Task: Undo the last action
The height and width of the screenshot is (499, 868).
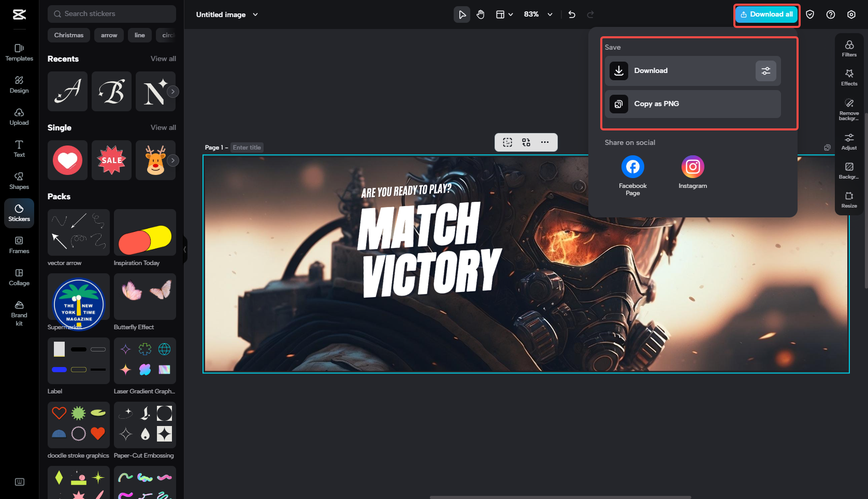Action: pos(572,14)
